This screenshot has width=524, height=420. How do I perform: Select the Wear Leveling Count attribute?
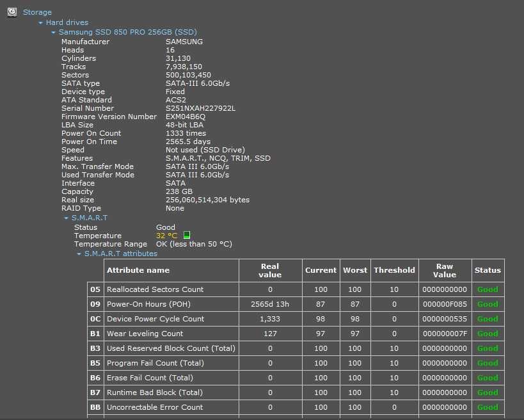(145, 334)
